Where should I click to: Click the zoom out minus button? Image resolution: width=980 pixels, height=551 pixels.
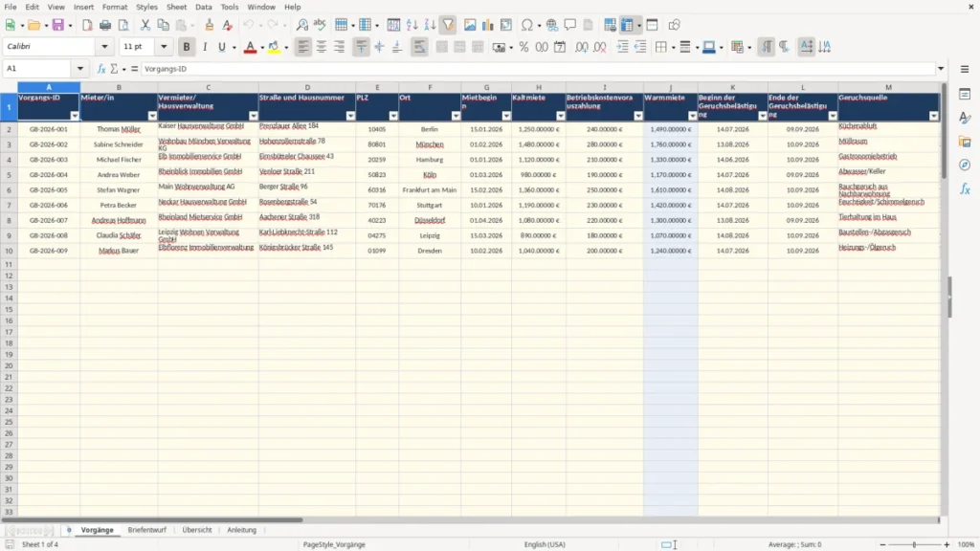tap(882, 544)
